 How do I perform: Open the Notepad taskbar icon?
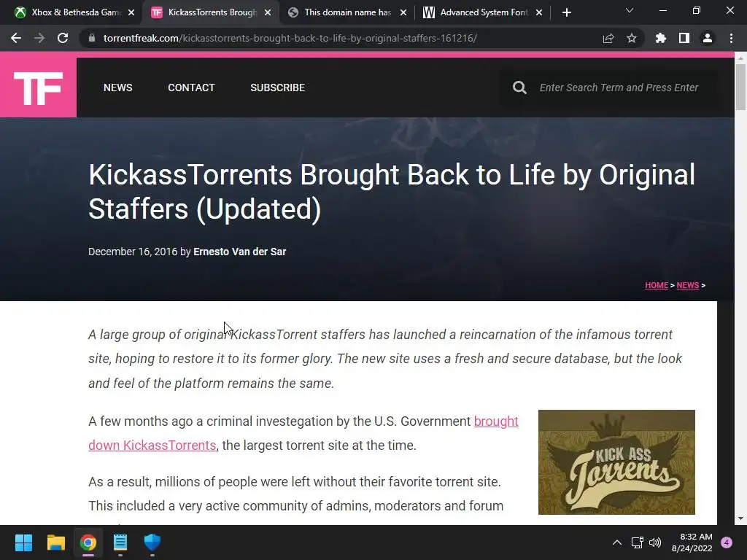point(120,542)
